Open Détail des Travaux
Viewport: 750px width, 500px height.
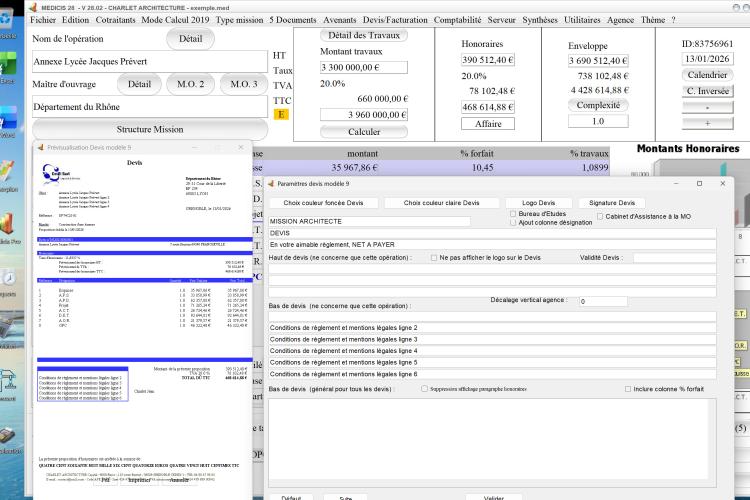[x=364, y=35]
